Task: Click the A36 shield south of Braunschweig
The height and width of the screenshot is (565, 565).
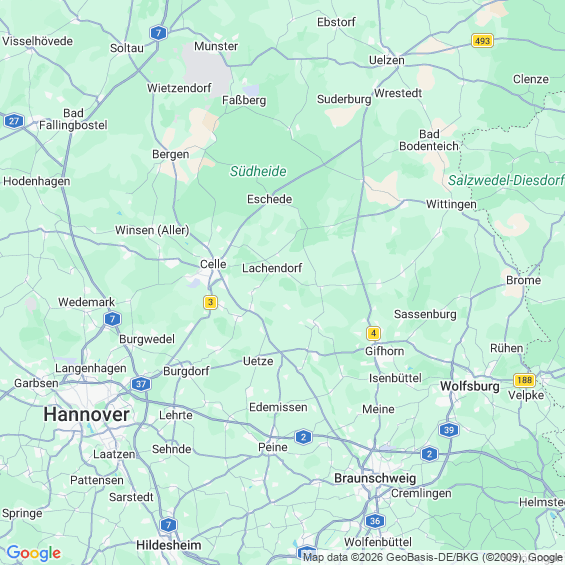Action: tap(375, 521)
